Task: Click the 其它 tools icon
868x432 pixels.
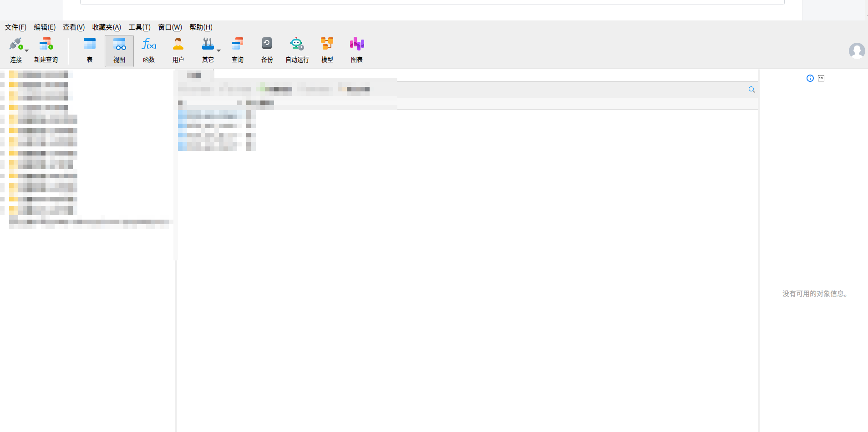Action: click(x=208, y=44)
